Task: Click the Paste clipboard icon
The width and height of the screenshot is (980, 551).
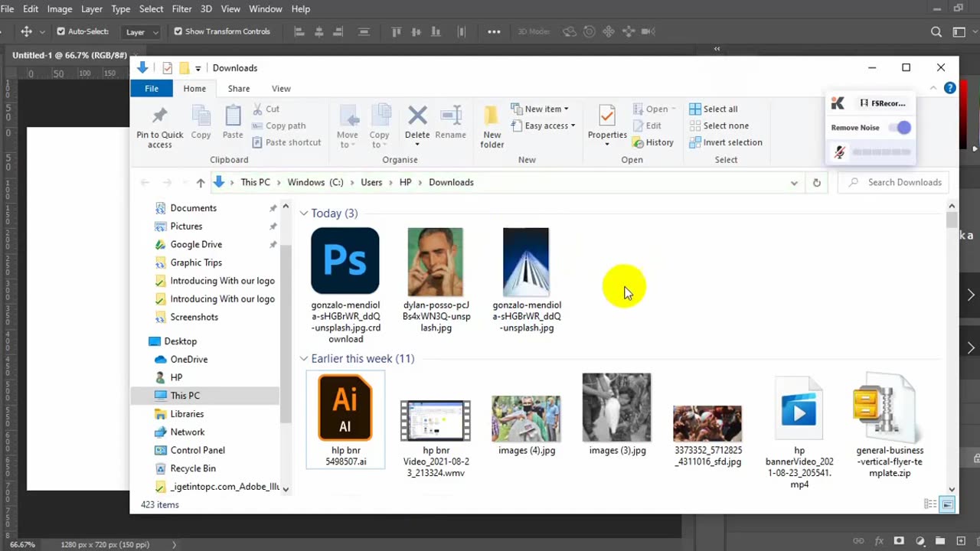Action: pyautogui.click(x=233, y=116)
